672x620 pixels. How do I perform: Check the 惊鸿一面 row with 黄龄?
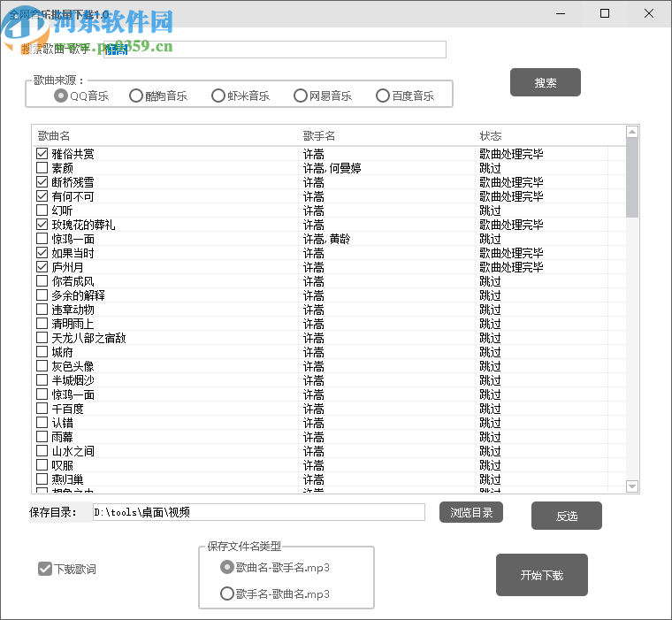(42, 239)
